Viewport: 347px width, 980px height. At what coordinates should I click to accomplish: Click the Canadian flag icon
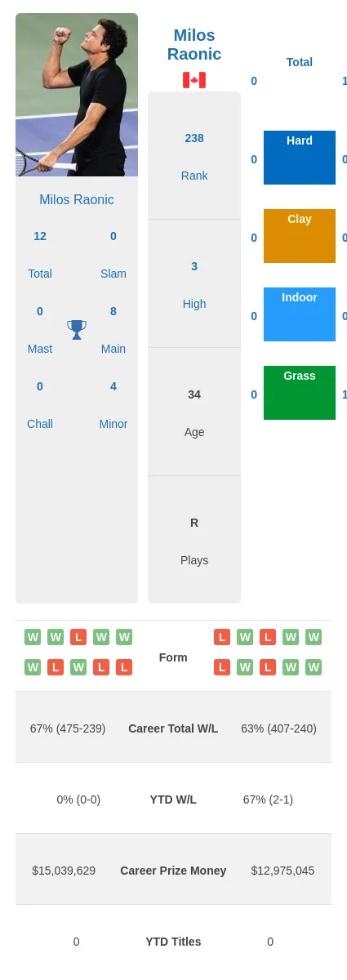point(194,80)
